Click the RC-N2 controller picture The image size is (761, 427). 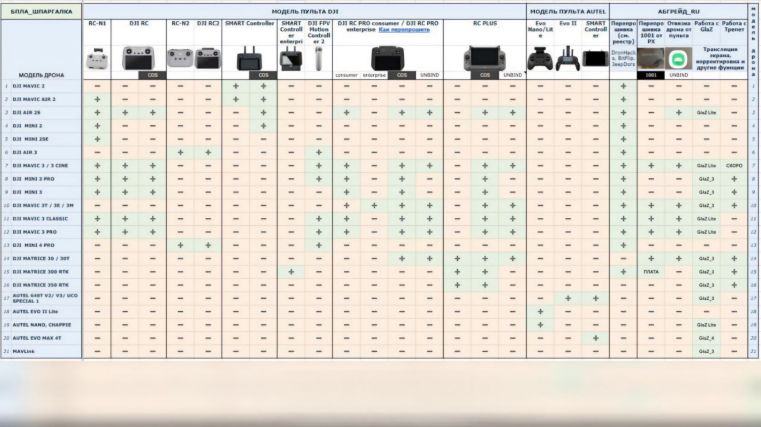[x=180, y=58]
